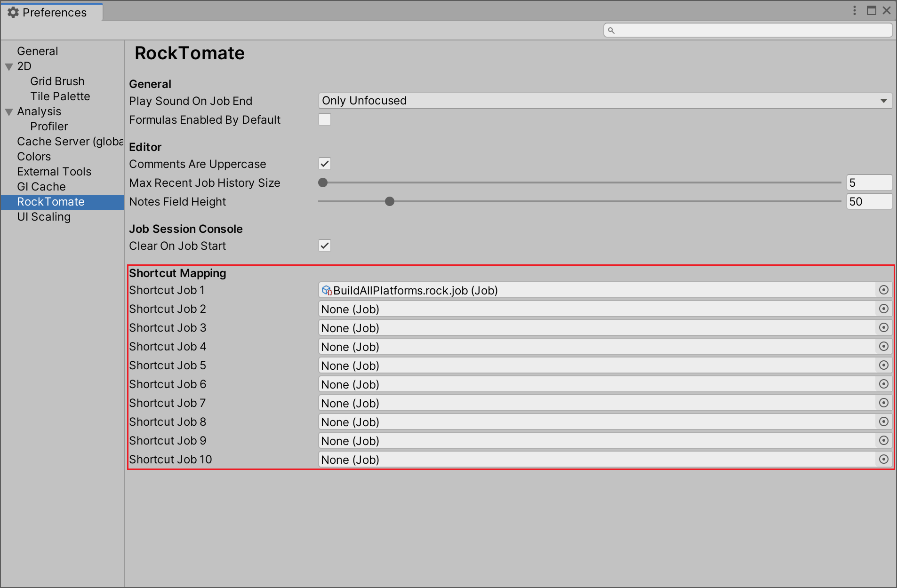Click the search magnifier icon
897x588 pixels.
[611, 31]
